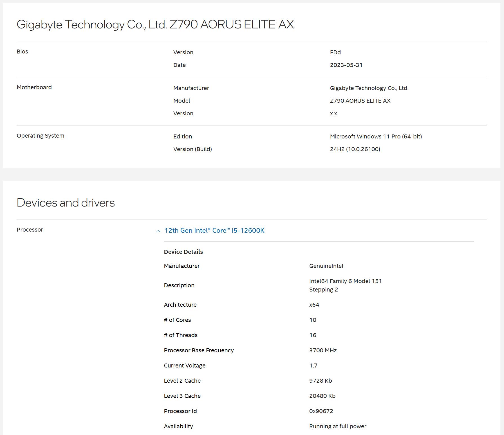Viewport: 504px width, 435px height.
Task: Select Level 3 Cache value 20480 Kb
Action: (x=322, y=396)
